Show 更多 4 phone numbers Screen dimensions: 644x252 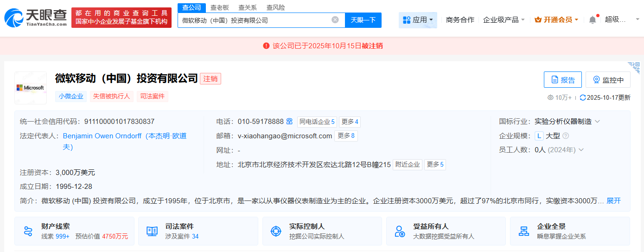coord(350,122)
